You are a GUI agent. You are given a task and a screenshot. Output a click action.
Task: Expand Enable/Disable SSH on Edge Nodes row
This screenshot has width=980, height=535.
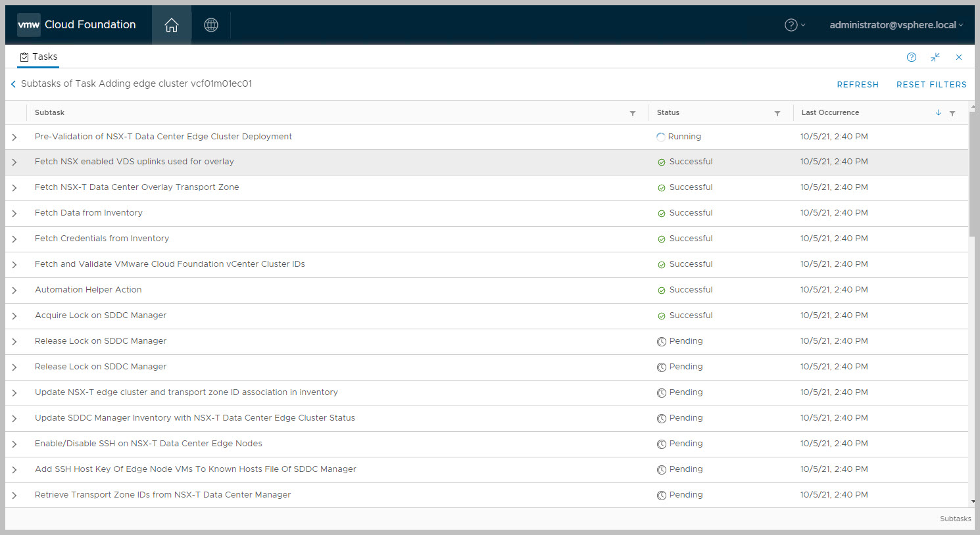tap(14, 444)
